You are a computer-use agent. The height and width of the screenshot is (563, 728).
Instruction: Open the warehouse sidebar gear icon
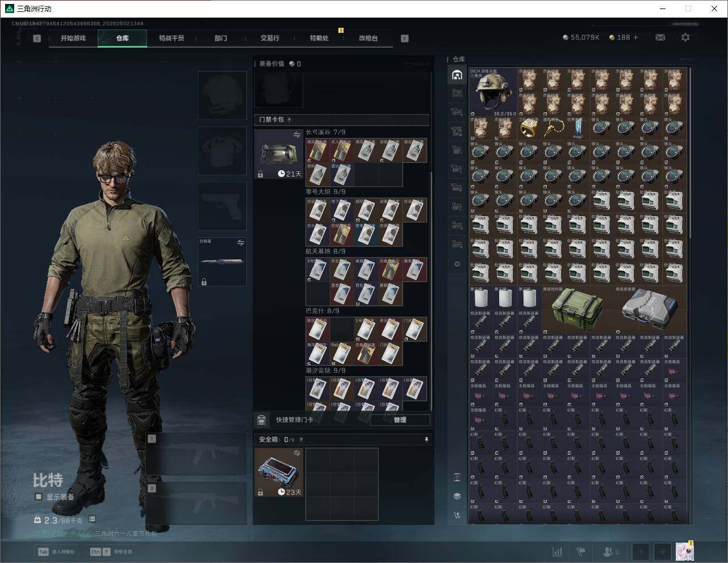[457, 264]
